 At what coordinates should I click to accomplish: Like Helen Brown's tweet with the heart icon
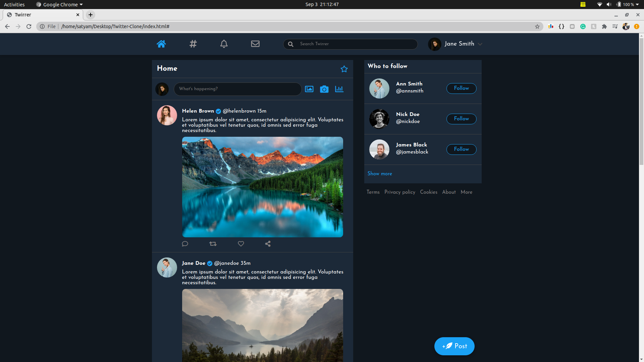tap(241, 244)
